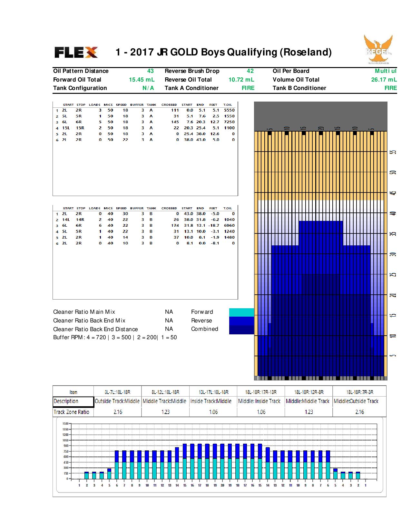
Task: Select the cyan Forward legend swatch
Action: (x=241, y=312)
